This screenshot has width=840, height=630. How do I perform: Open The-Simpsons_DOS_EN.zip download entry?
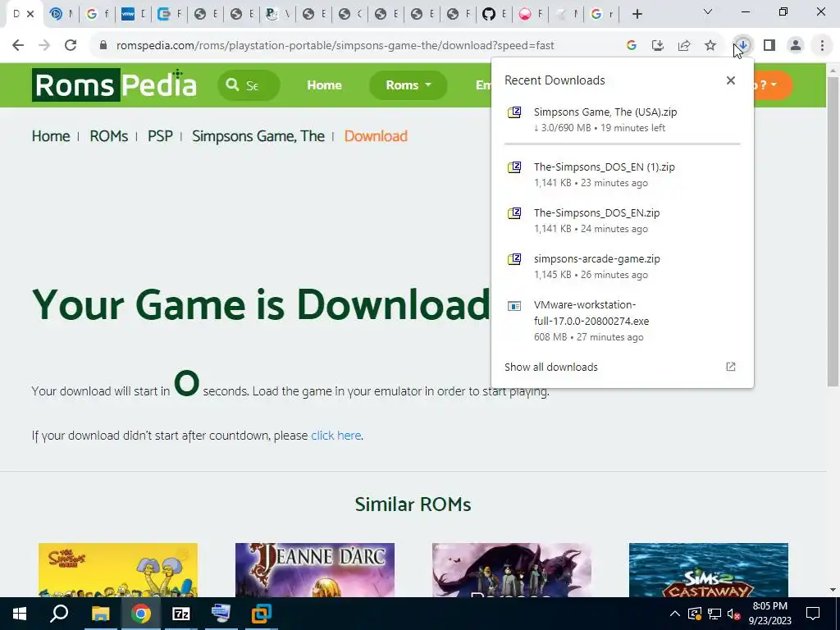622,221
